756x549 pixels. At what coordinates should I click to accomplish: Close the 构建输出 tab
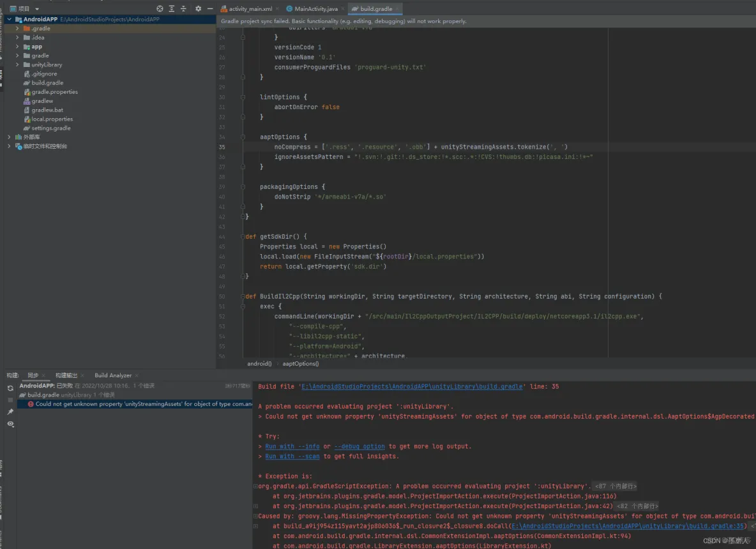point(82,375)
